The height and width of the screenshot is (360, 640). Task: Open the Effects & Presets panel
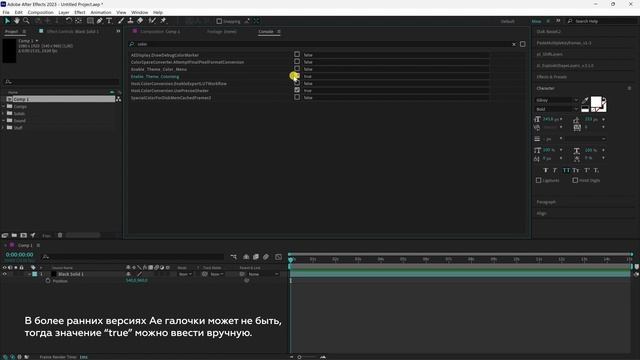551,77
